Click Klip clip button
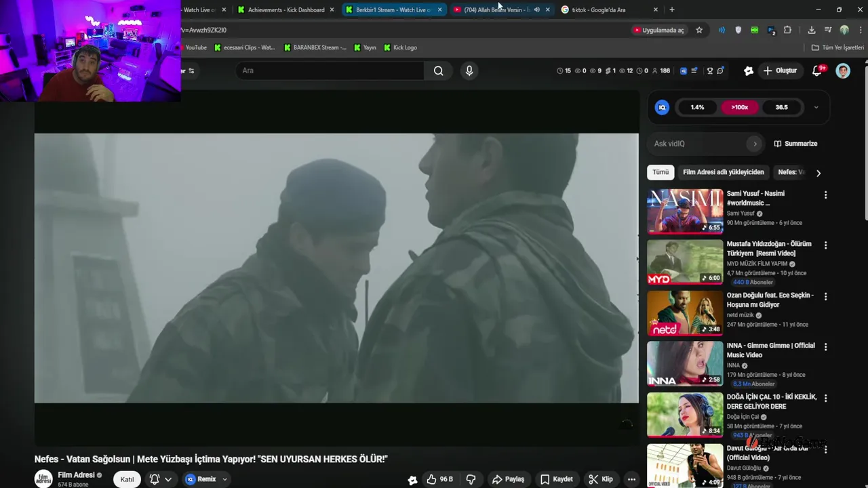Image resolution: width=868 pixels, height=488 pixels. coord(601,479)
